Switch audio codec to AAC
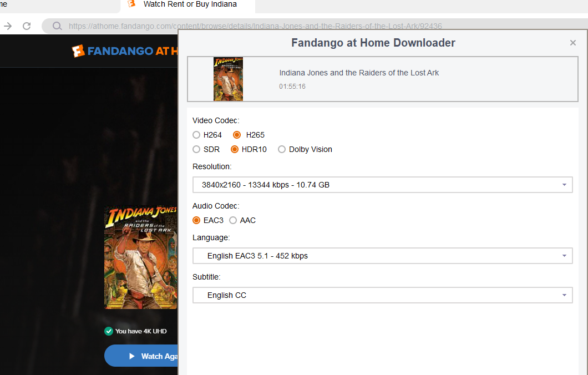This screenshot has width=588, height=375. coord(233,220)
